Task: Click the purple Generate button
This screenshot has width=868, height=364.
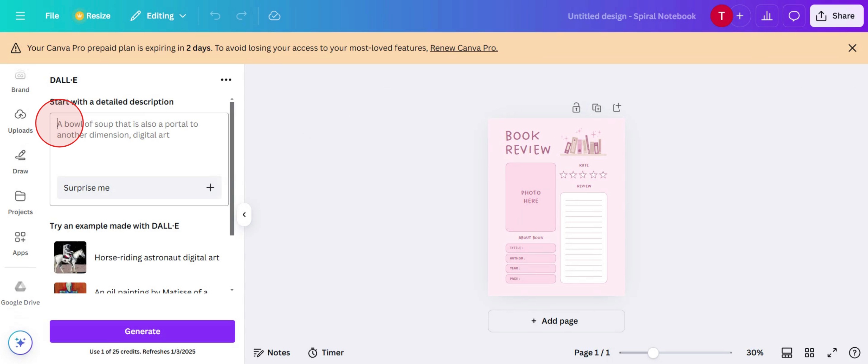Action: coord(142,331)
